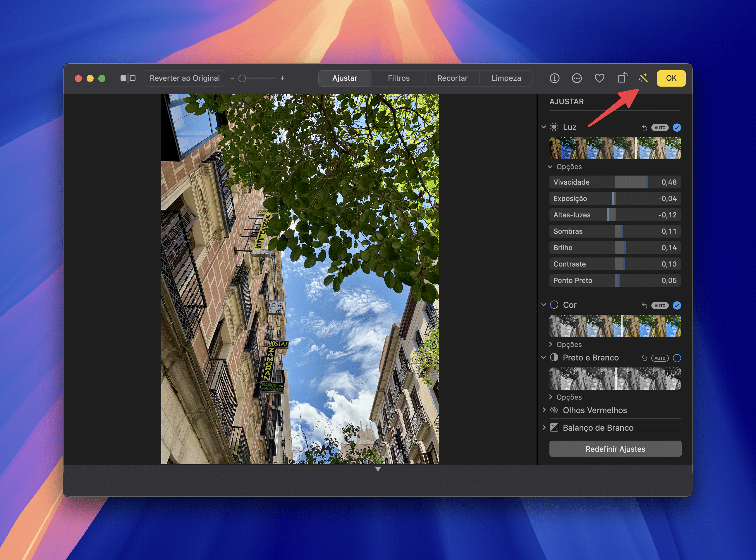
Task: Click the Contraste slider
Action: coord(615,264)
